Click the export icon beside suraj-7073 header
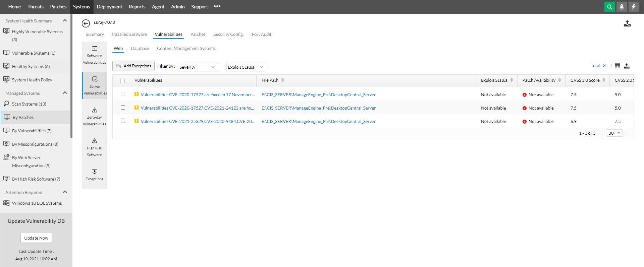The image size is (644, 267). [627, 23]
